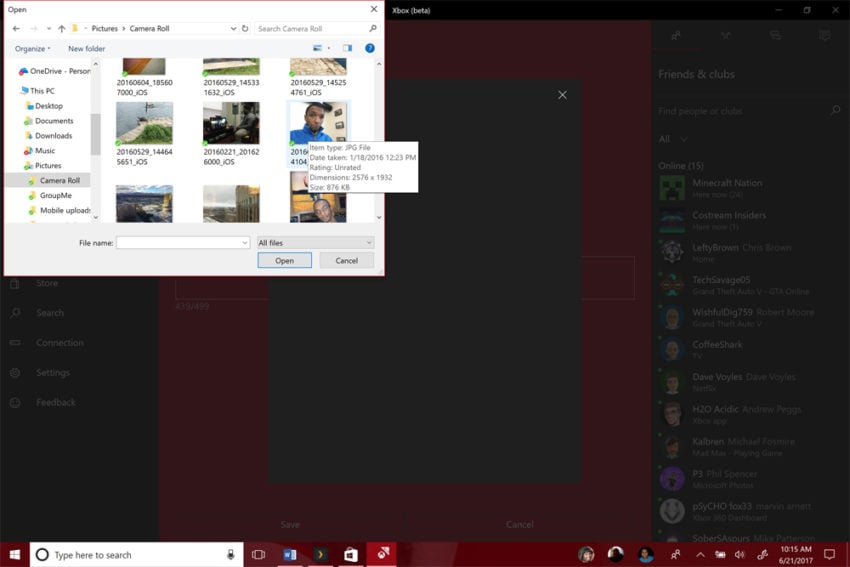Viewport: 850px width, 567px height.
Task: Open the People icon in system tray
Action: click(675, 555)
